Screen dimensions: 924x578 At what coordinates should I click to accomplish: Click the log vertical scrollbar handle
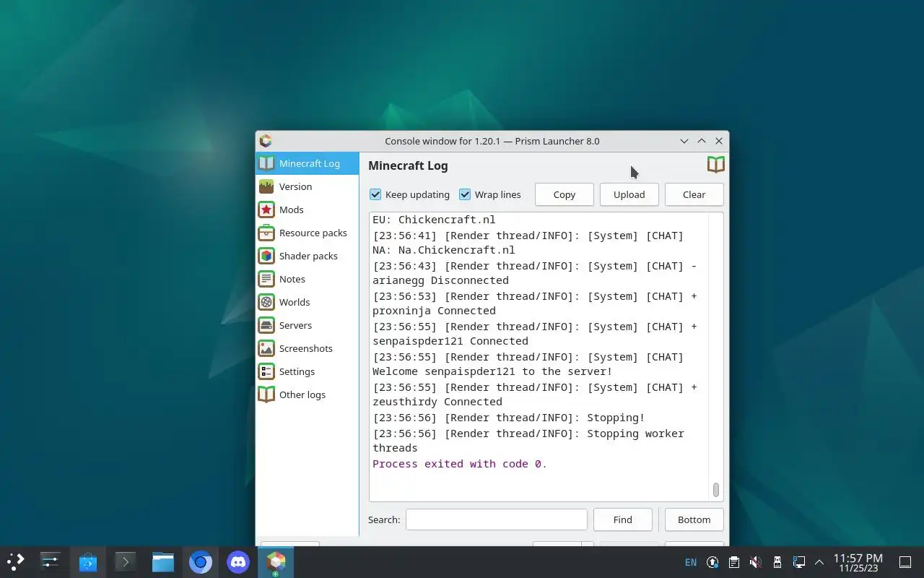tap(715, 490)
